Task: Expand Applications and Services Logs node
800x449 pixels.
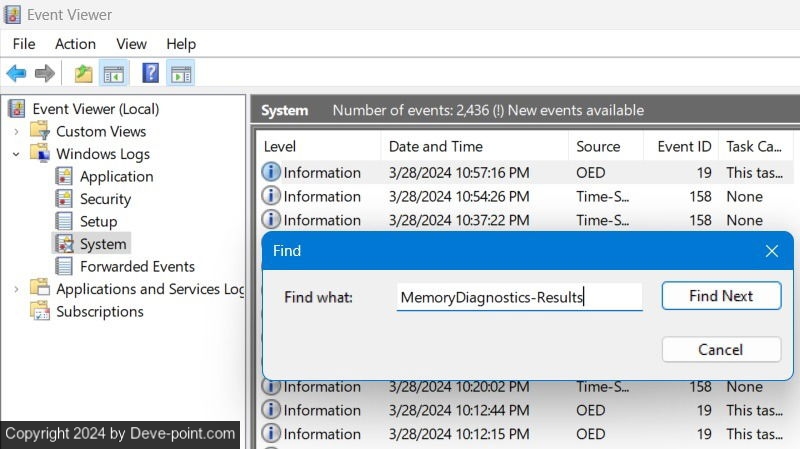Action: [x=16, y=289]
